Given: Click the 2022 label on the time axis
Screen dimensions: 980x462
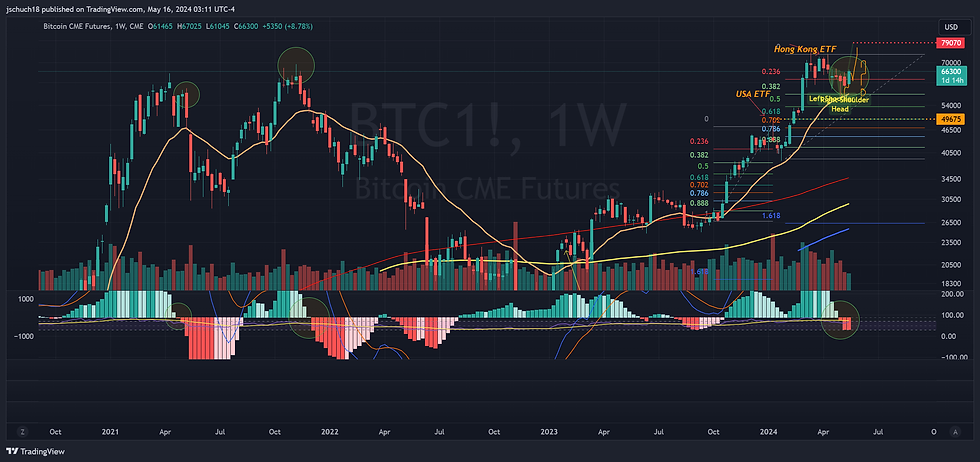Looking at the screenshot, I should (329, 432).
